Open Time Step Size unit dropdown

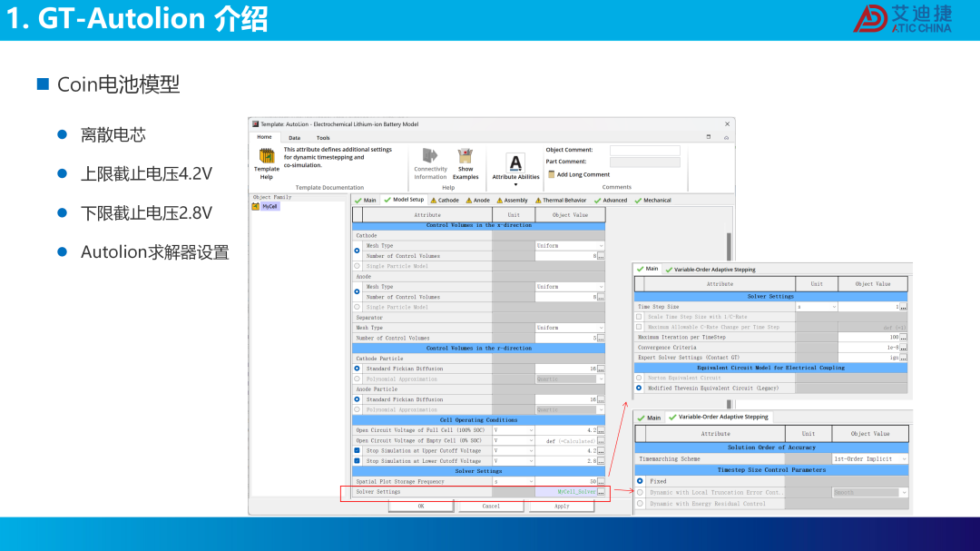tap(817, 307)
